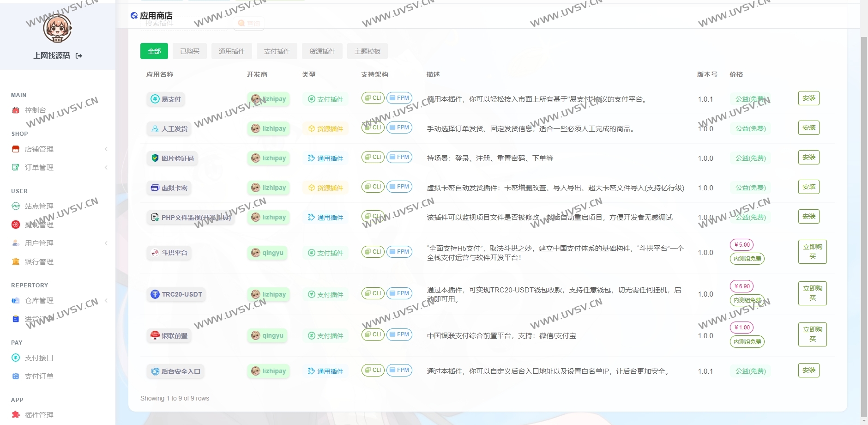This screenshot has width=868, height=425.
Task: Click the 易支付 plugin icon
Action: 156,99
